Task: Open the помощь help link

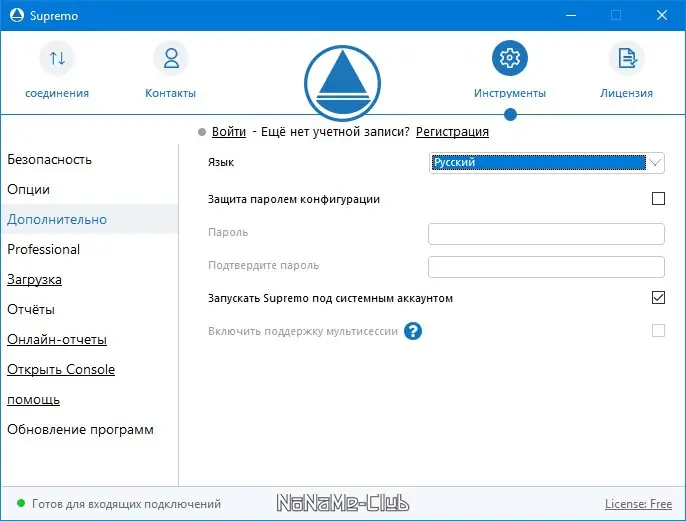Action: [x=33, y=400]
